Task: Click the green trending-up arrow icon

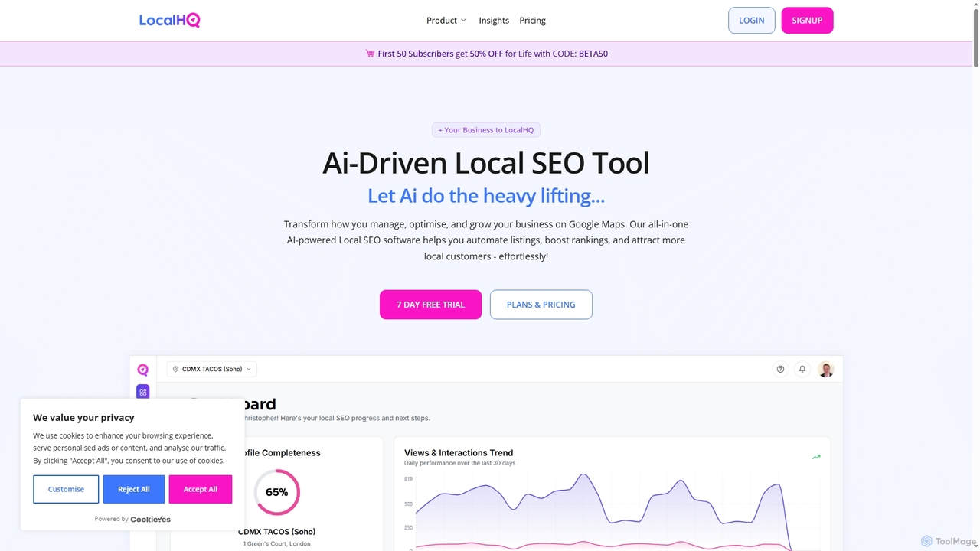Action: pos(816,457)
